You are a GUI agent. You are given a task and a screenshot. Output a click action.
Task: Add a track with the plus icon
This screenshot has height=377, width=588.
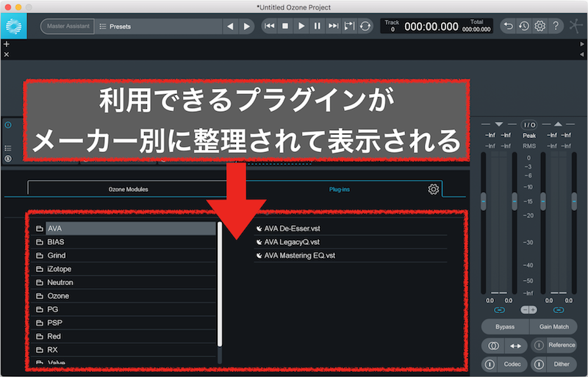click(x=7, y=44)
